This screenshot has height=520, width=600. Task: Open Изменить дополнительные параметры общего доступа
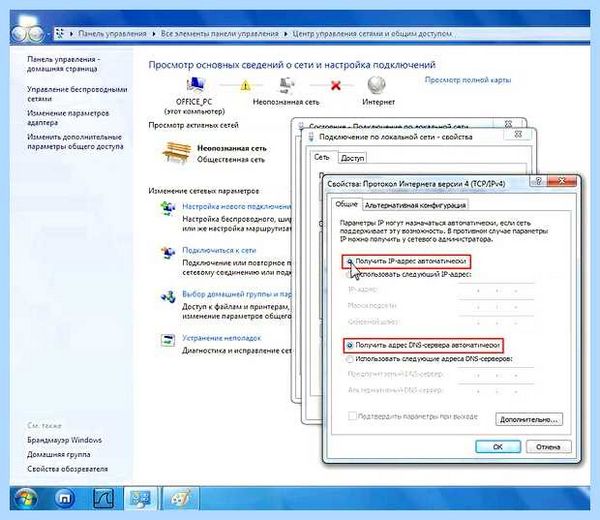coord(75,141)
